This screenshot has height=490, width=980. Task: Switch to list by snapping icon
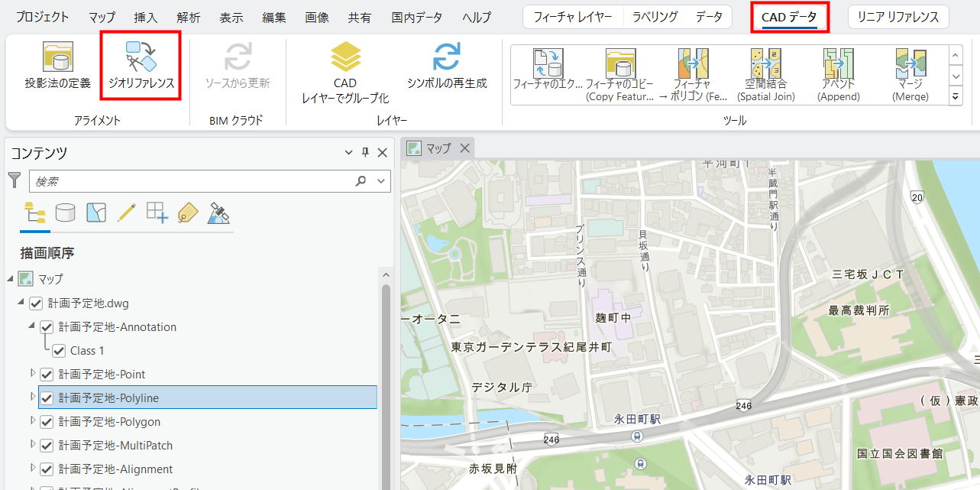coord(157,213)
